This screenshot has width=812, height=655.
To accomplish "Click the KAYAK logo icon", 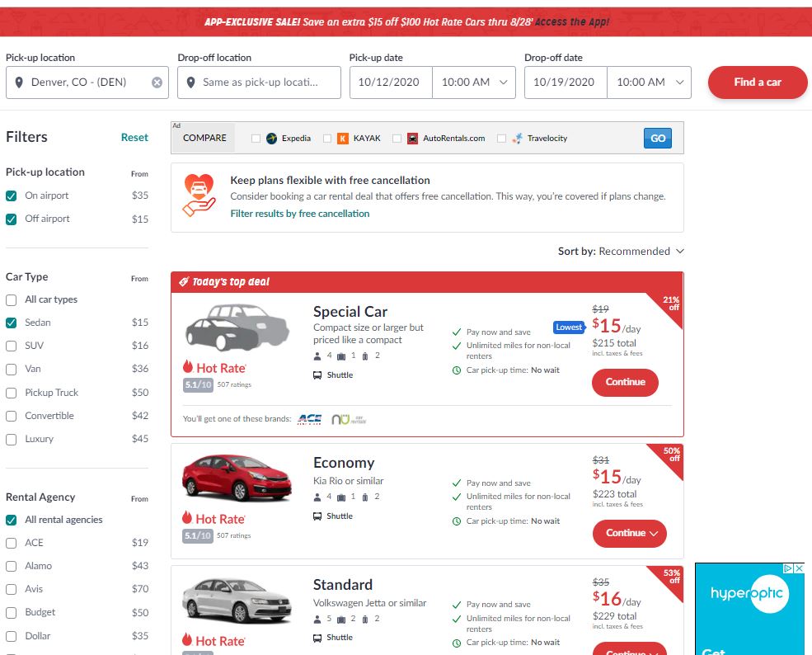I will (x=343, y=139).
